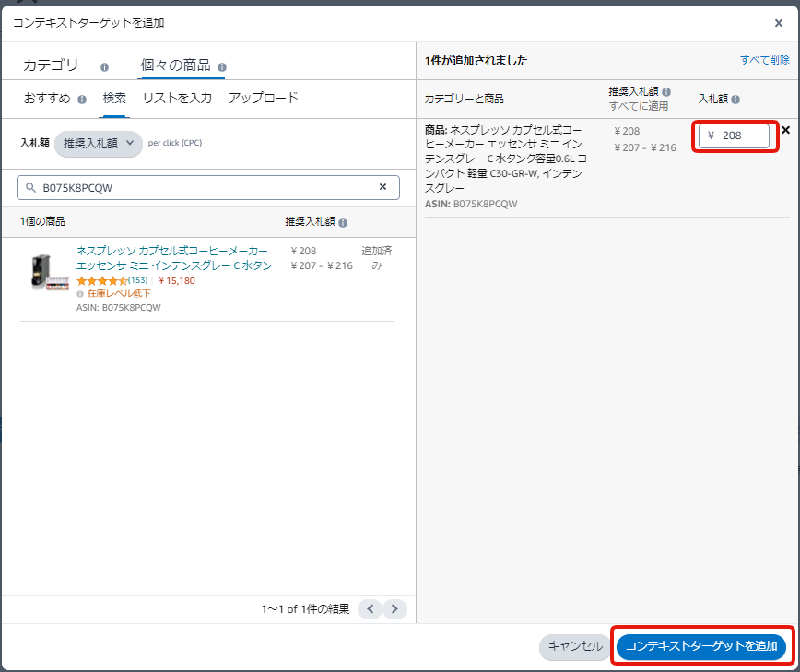This screenshot has width=800, height=672.
Task: Click info icon beside 入札額 column header
Action: [735, 100]
